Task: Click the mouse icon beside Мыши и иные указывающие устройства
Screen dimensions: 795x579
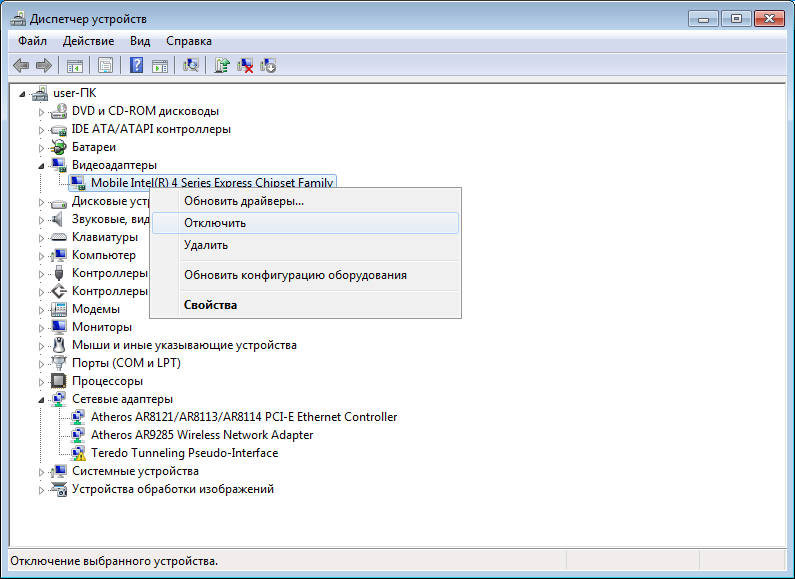Action: (59, 345)
